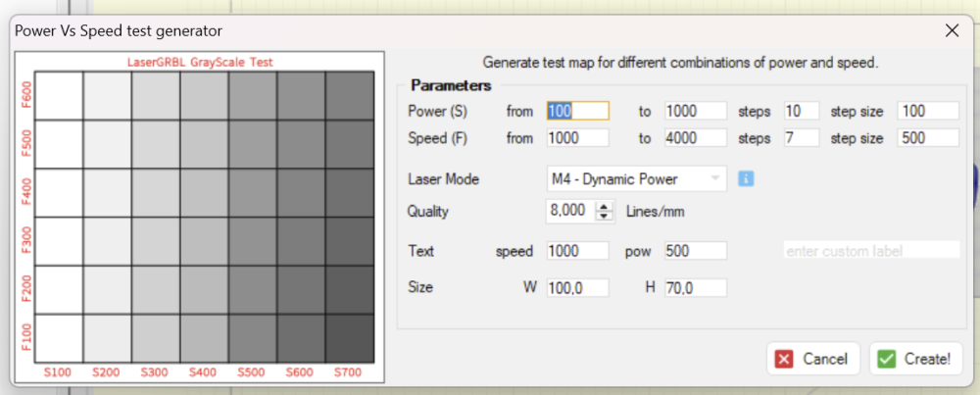This screenshot has height=395, width=980.
Task: Click the F600 row label in preview
Action: click(26, 95)
